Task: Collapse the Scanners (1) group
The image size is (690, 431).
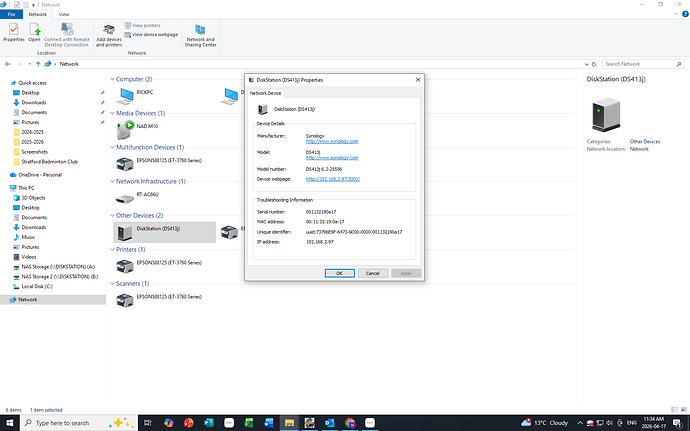Action: [112, 284]
